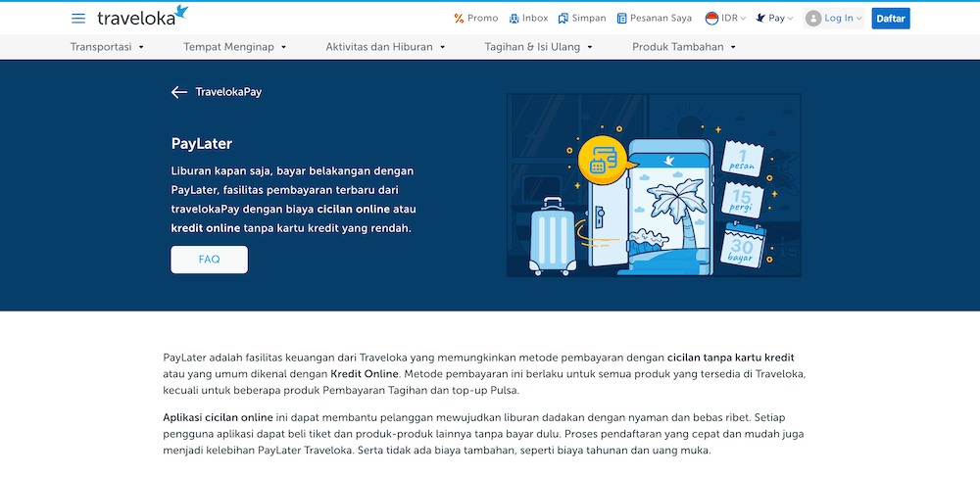Viewport: 980px width, 477px height.
Task: Click the Pesanan Saya list icon
Action: 621,18
